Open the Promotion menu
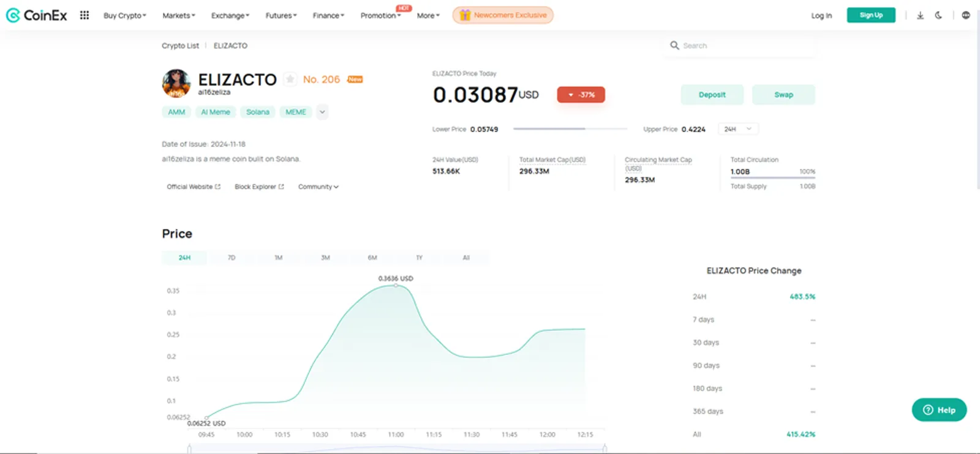Viewport: 980px width, 454px height. tap(380, 15)
